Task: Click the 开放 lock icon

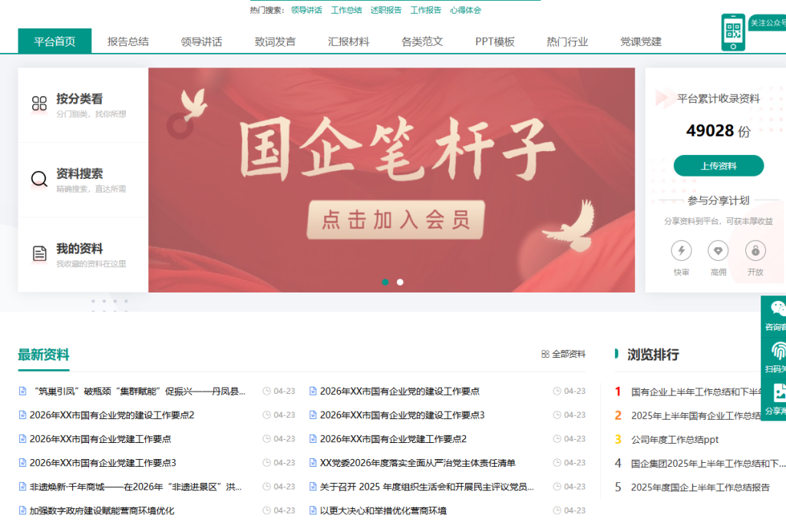Action: 755,251
